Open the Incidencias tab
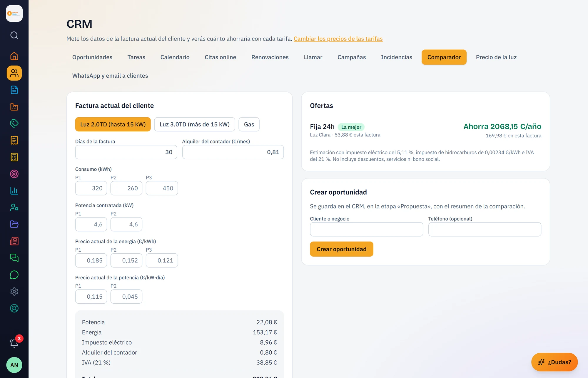The width and height of the screenshot is (588, 378). pyautogui.click(x=397, y=57)
